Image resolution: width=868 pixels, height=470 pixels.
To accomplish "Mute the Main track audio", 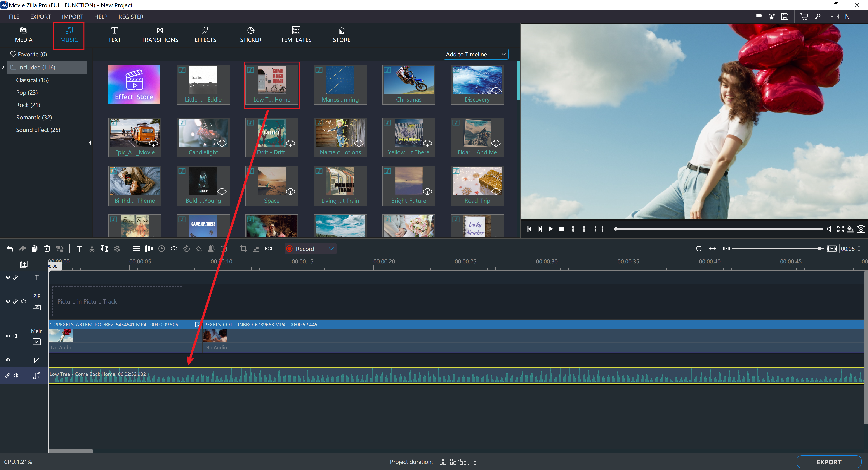I will pos(16,336).
